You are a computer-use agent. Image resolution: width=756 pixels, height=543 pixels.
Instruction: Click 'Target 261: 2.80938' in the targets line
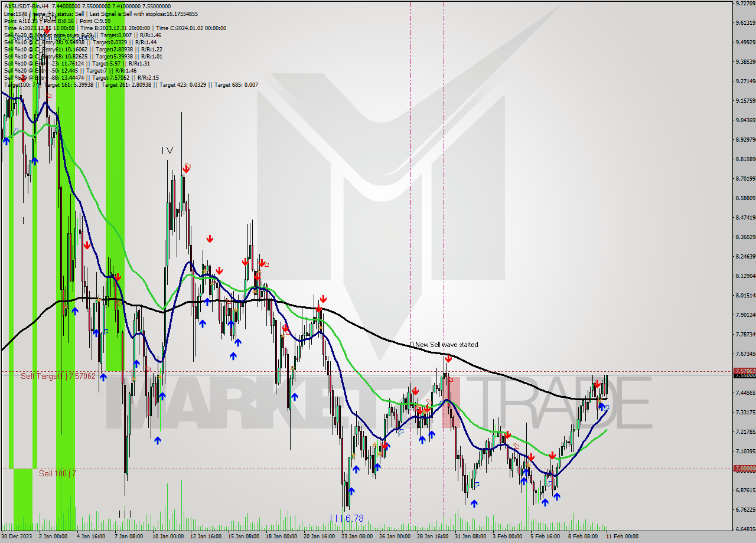coord(128,84)
